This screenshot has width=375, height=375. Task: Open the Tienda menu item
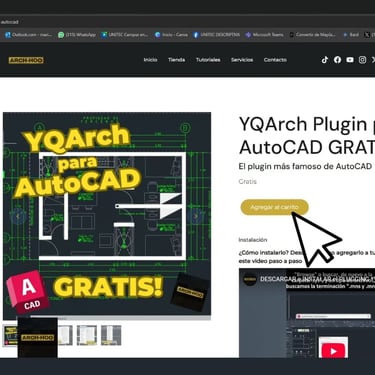point(176,60)
